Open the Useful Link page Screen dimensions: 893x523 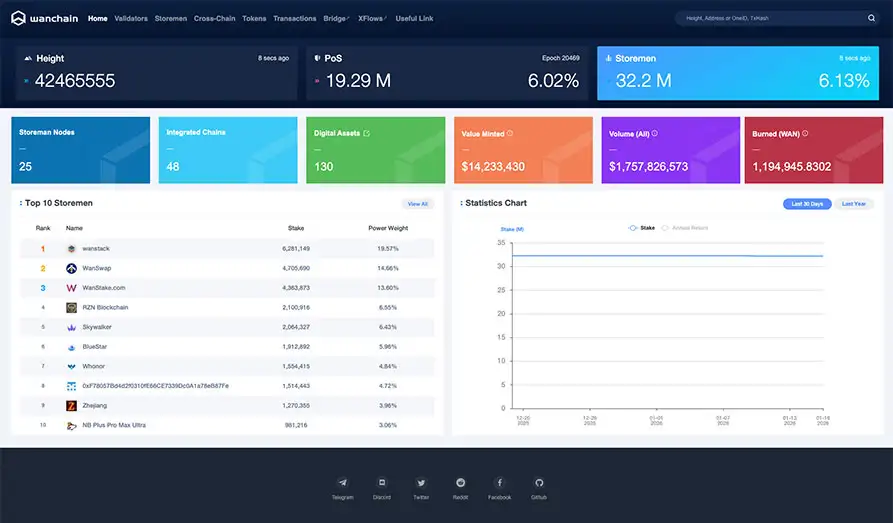point(414,19)
